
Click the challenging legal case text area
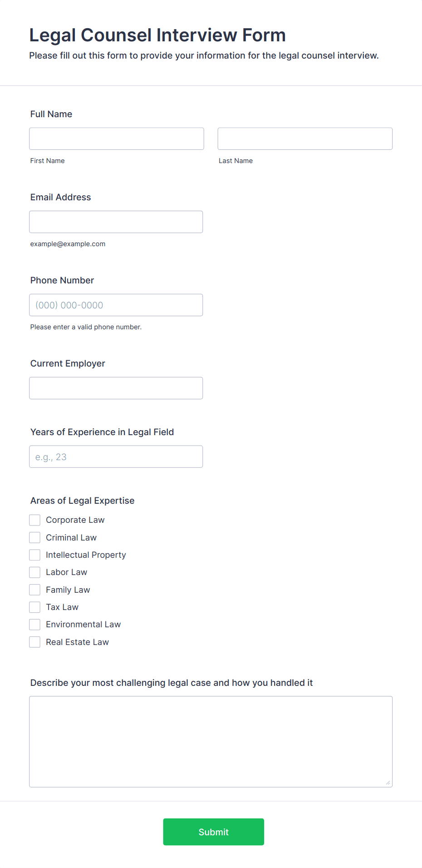tap(211, 741)
